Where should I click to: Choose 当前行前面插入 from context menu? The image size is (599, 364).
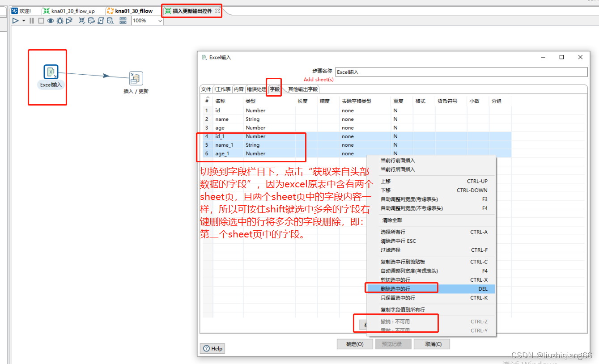pyautogui.click(x=431, y=161)
